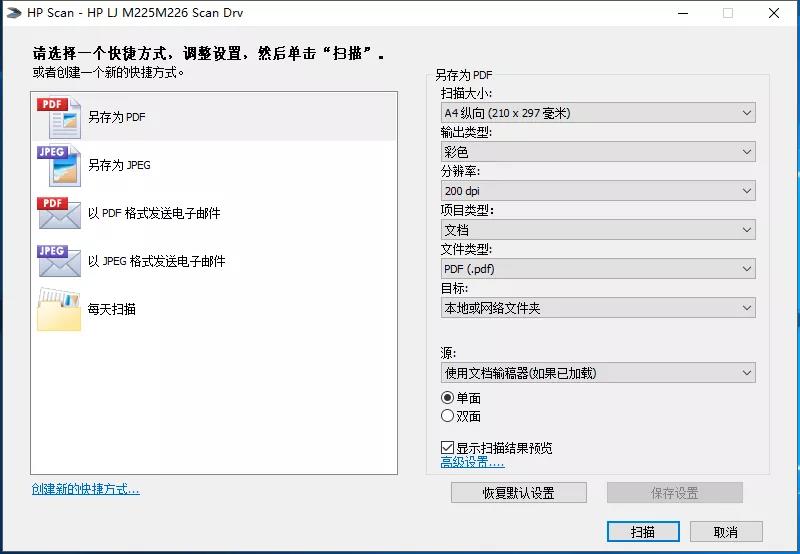Click the 另存为 JPEG shortcut icon

[x=58, y=165]
